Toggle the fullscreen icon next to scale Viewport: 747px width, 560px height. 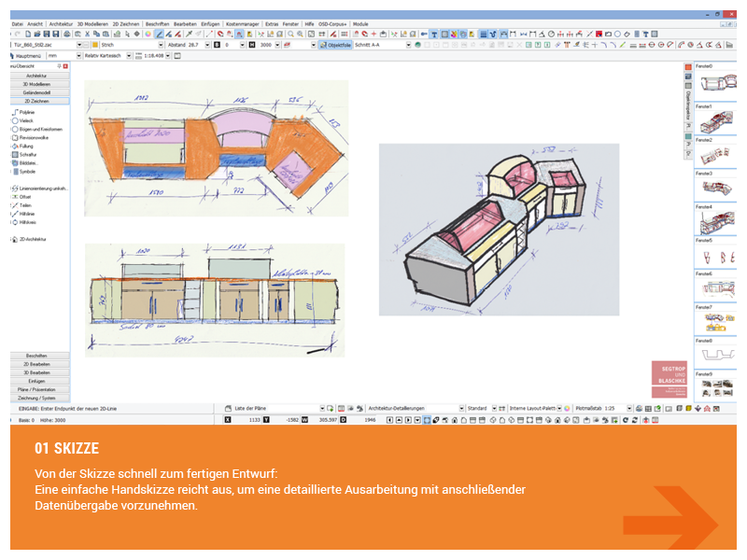pyautogui.click(x=176, y=55)
